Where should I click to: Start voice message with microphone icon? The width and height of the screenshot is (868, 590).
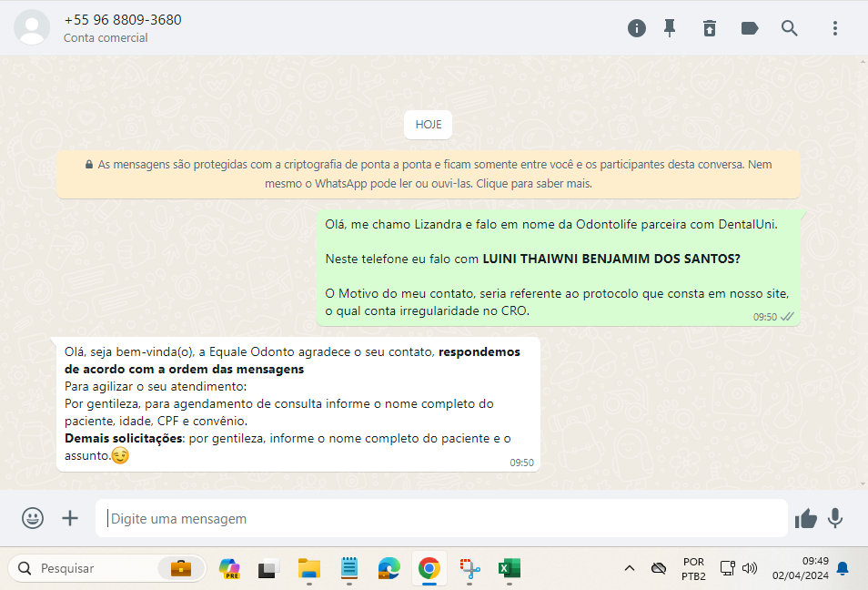[835, 518]
